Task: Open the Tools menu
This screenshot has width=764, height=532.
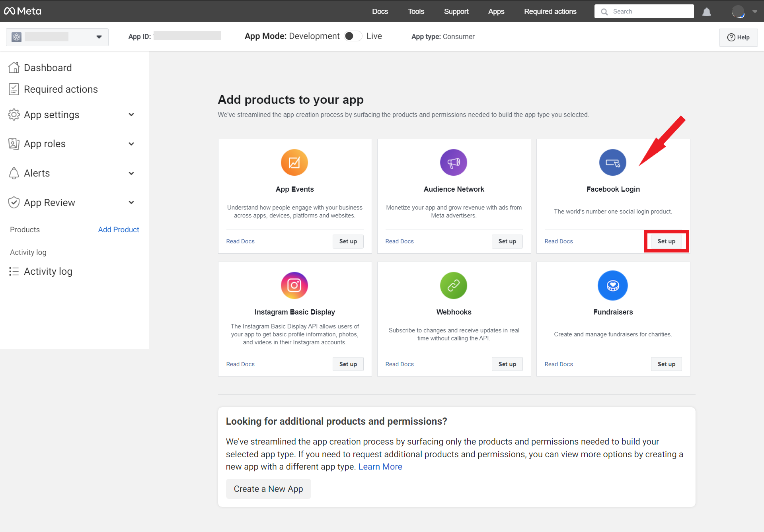Action: [416, 11]
